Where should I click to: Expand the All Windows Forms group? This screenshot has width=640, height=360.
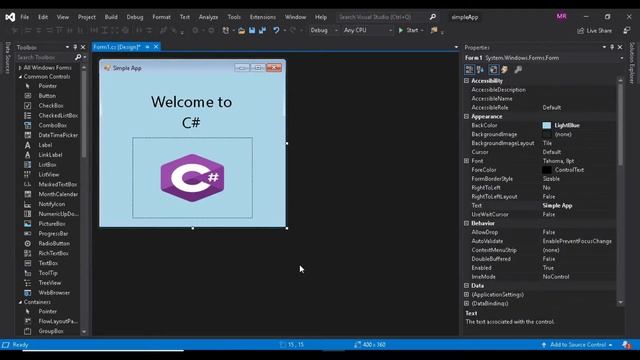click(20, 68)
